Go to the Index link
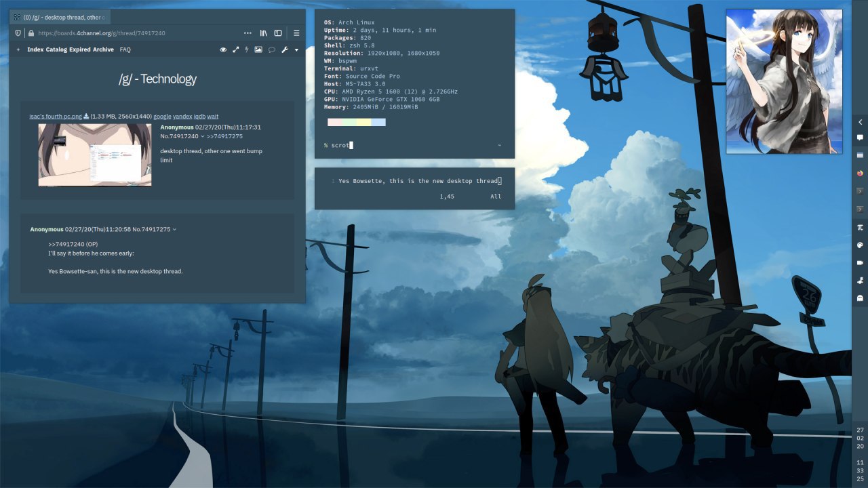This screenshot has width=868, height=488. click(35, 49)
